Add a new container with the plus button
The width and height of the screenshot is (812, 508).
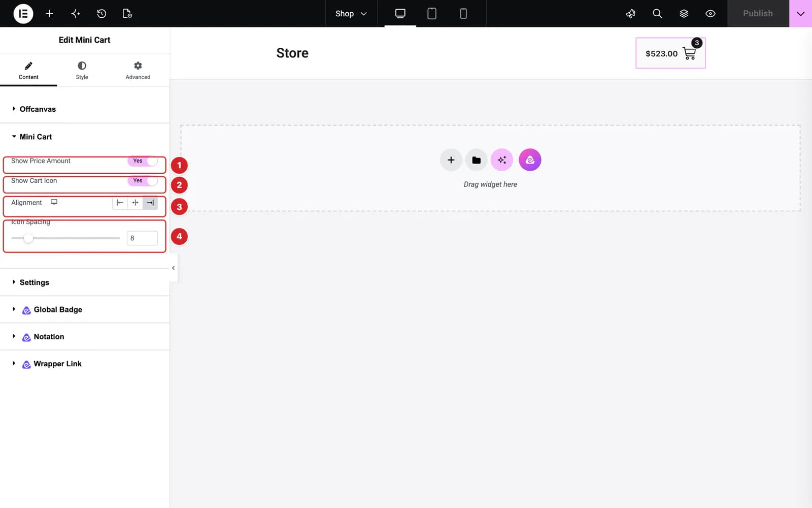451,160
